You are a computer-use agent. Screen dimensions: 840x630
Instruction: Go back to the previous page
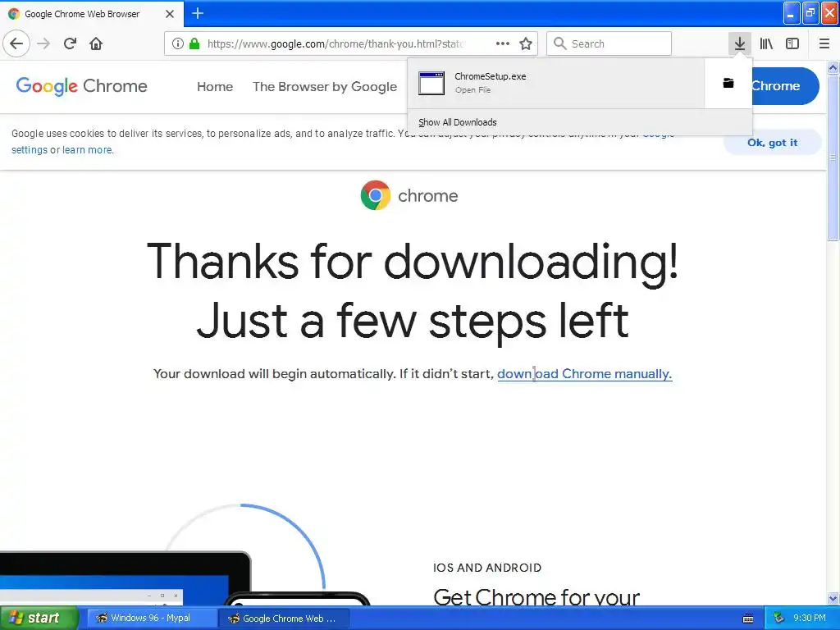coord(16,43)
